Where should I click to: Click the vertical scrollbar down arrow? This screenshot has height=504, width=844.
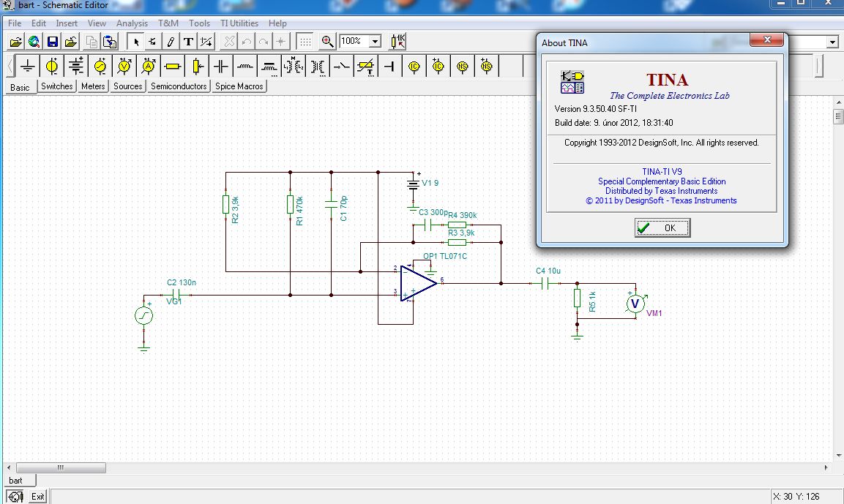(x=838, y=456)
